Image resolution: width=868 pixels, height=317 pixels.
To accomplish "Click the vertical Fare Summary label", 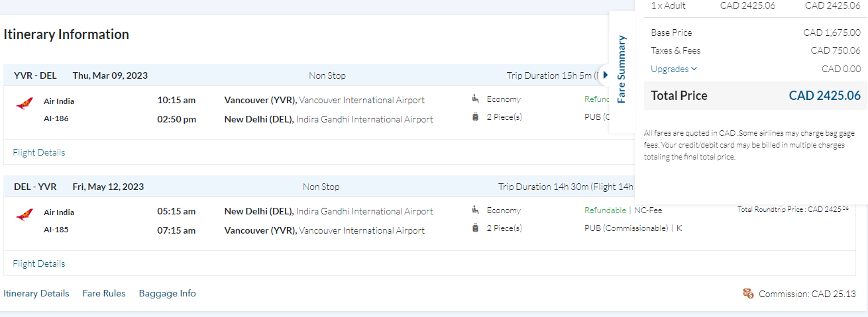I will 622,69.
